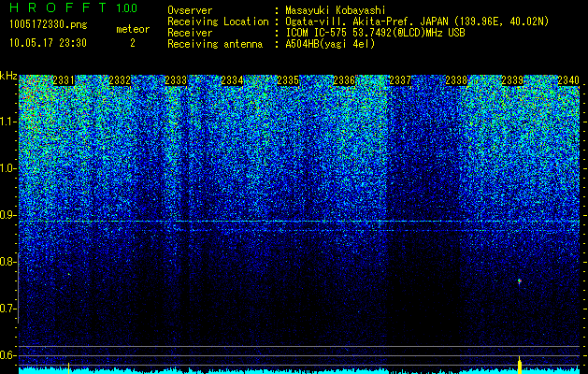The height and width of the screenshot is (374, 588).
Task: Click the meteor count value 2
Action: pyautogui.click(x=133, y=43)
